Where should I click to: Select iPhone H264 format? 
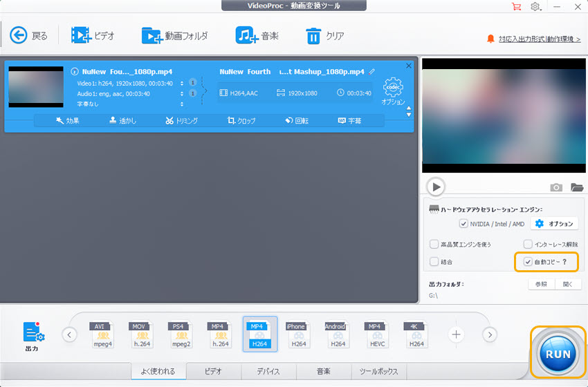(299, 334)
